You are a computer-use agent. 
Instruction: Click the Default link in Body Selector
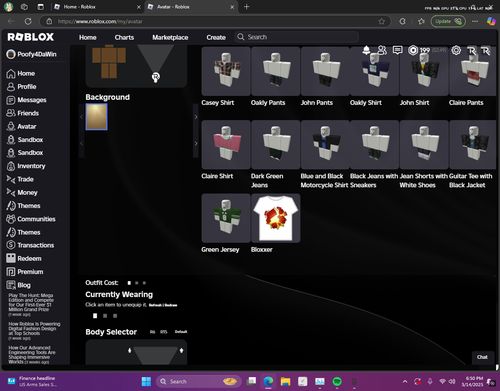pyautogui.click(x=181, y=332)
